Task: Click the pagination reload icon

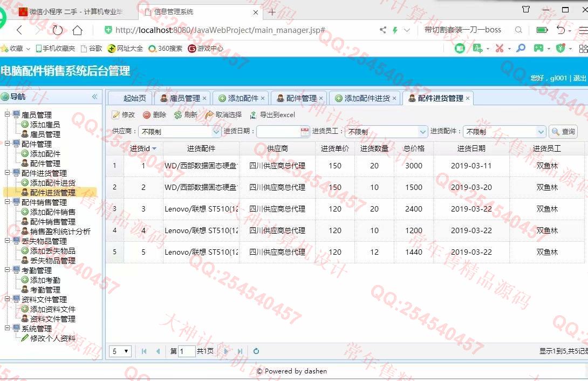Action: pos(256,351)
